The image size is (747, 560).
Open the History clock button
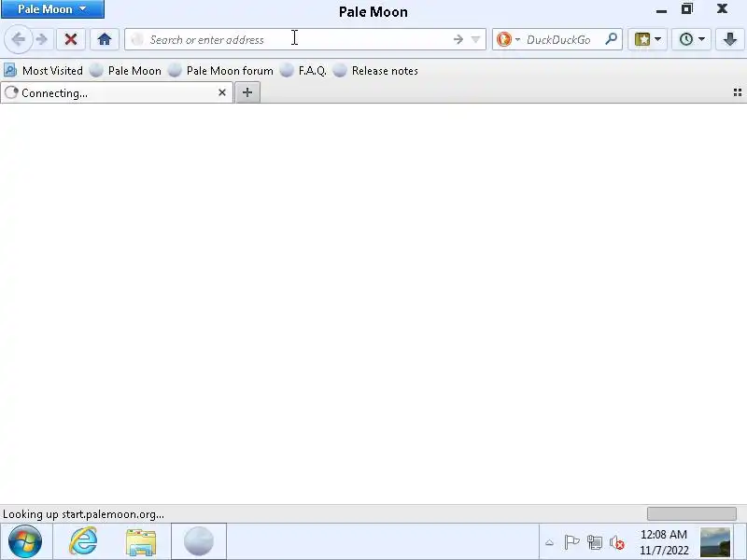coord(686,39)
